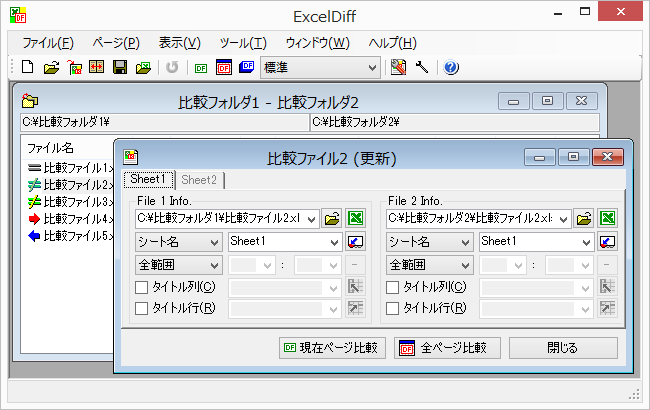Enable File 2 タイトル列(C) checkbox

[x=392, y=287]
